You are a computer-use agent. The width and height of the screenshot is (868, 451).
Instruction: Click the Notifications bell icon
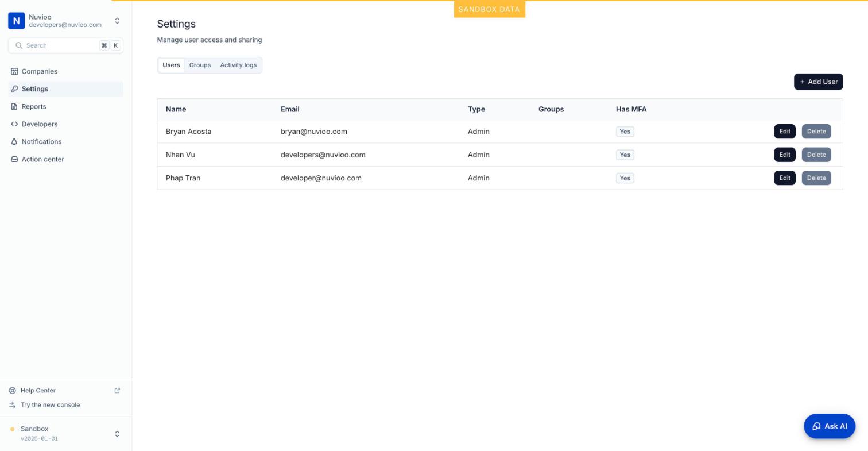(x=14, y=142)
